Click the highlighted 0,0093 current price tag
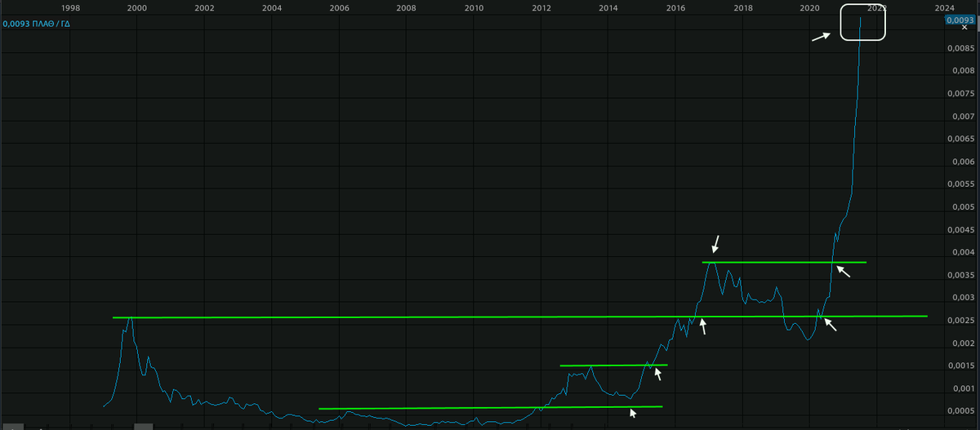Viewport: 980px width, 430px height. coord(960,19)
